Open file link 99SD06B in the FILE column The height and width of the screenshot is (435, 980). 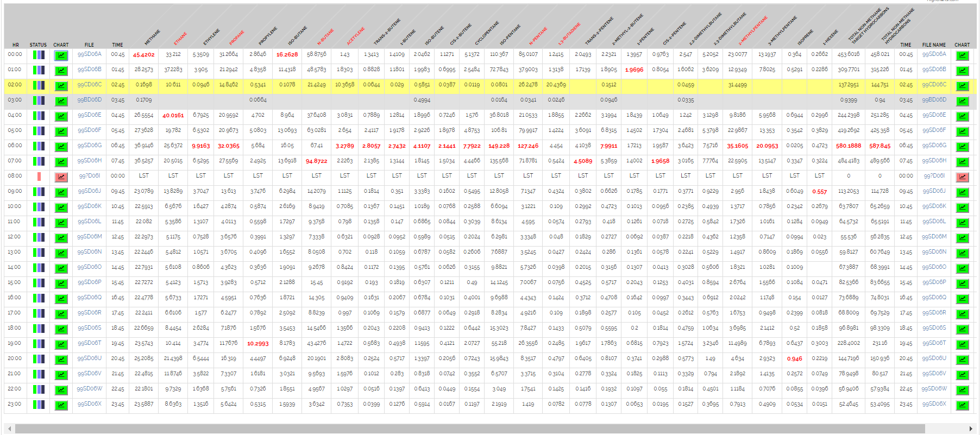point(89,70)
